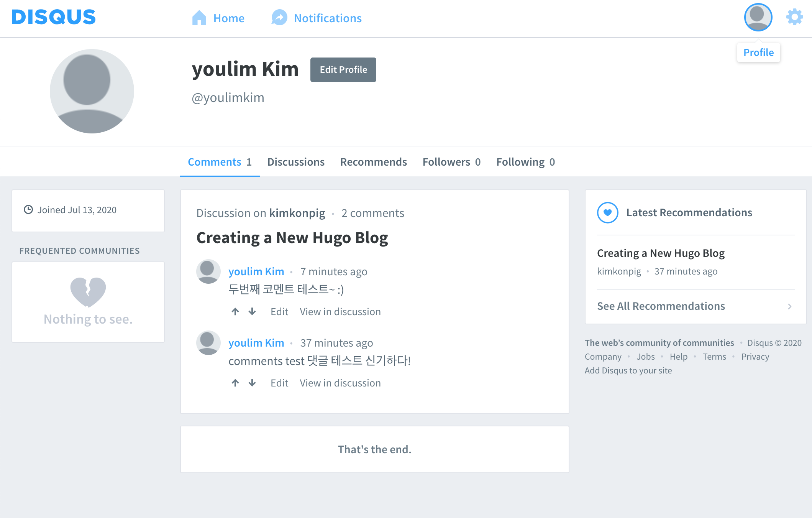Click the Home house icon
The width and height of the screenshot is (812, 518).
pos(199,18)
